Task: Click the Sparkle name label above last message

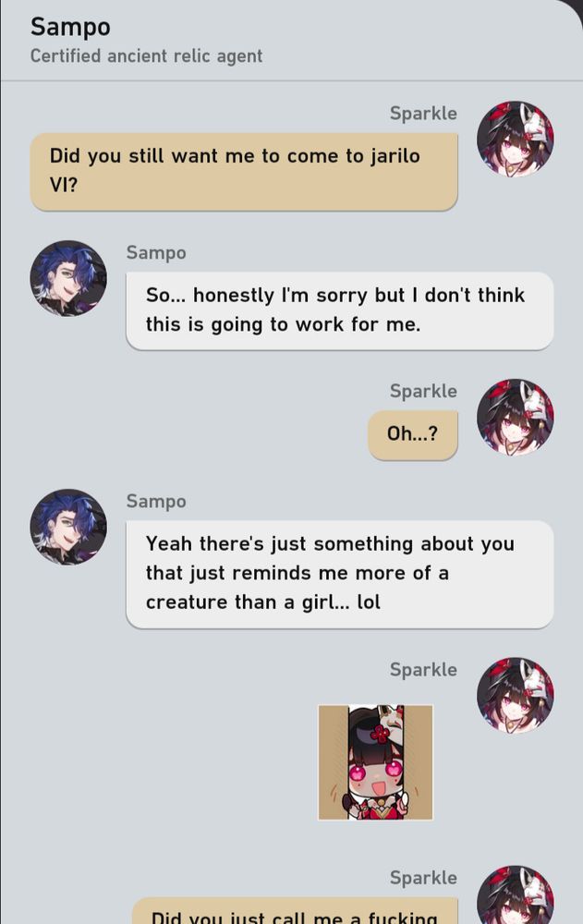Action: tap(423, 878)
